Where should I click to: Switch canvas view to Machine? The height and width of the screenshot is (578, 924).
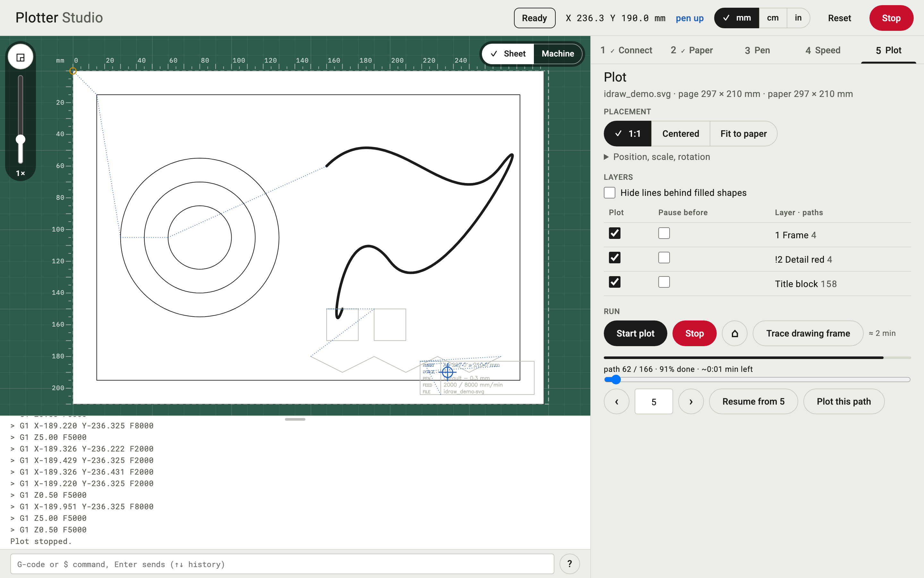(x=558, y=54)
